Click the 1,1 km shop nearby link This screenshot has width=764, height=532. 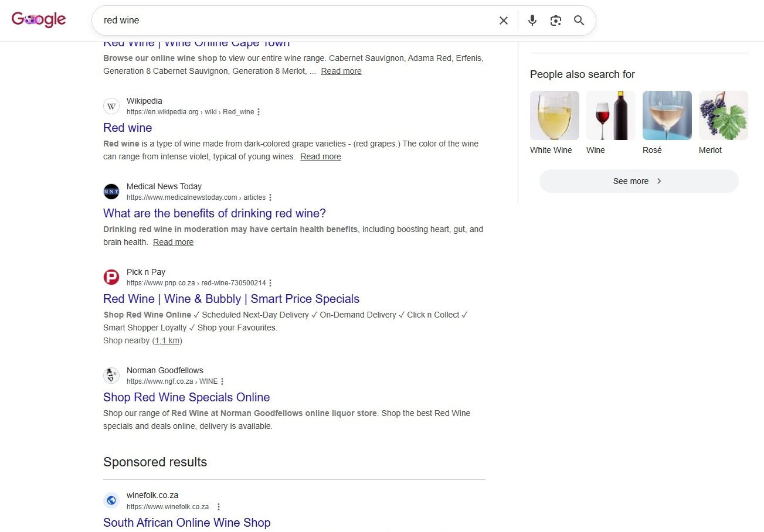pyautogui.click(x=168, y=340)
